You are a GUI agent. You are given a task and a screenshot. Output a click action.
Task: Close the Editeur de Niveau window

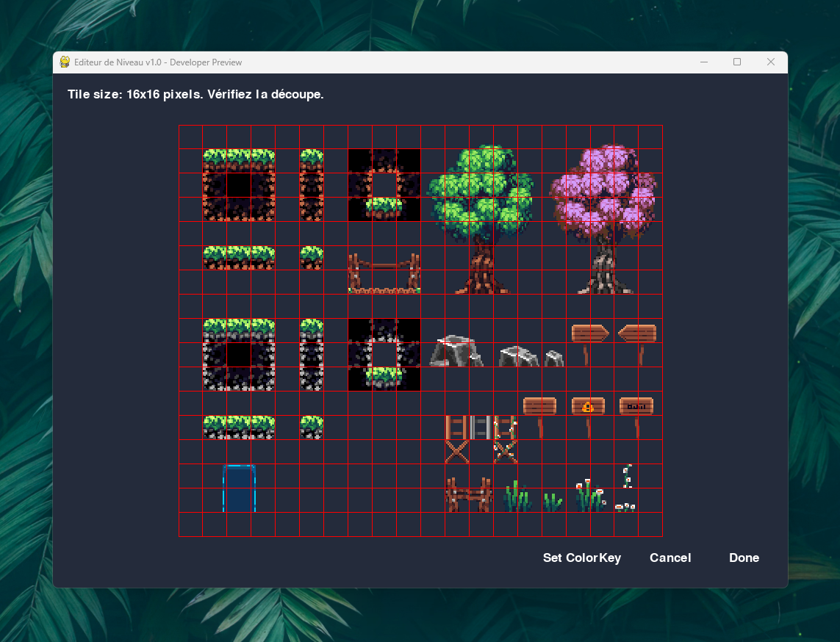coord(771,62)
